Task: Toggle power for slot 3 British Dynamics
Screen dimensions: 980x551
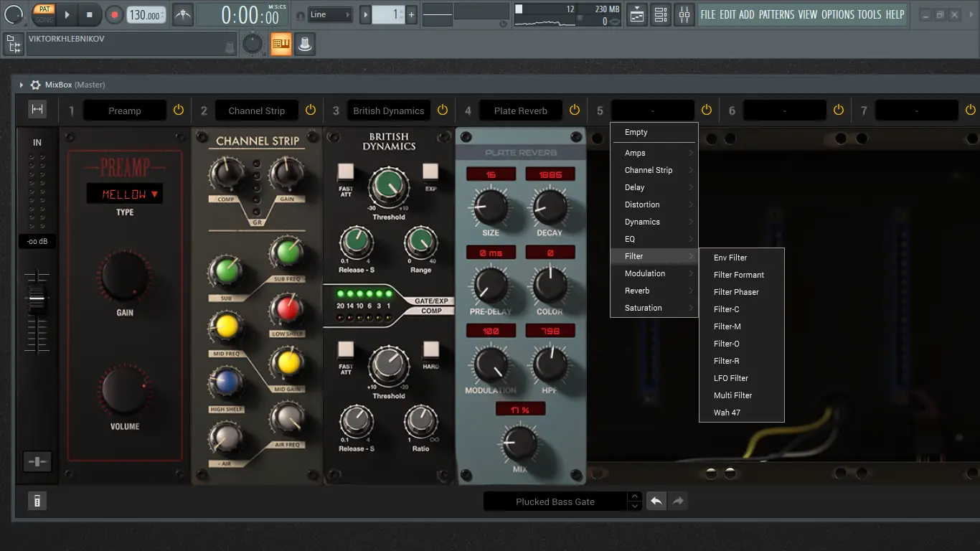Action: [x=443, y=110]
